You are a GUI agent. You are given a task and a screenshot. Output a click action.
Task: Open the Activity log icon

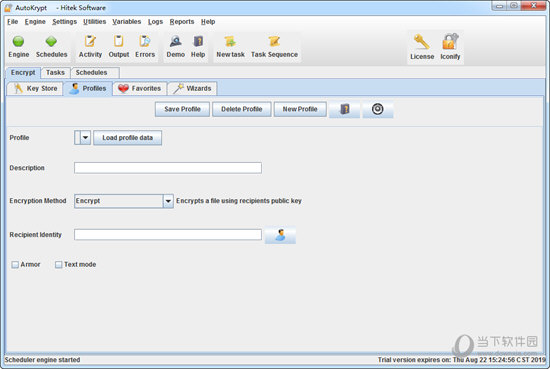pos(90,41)
